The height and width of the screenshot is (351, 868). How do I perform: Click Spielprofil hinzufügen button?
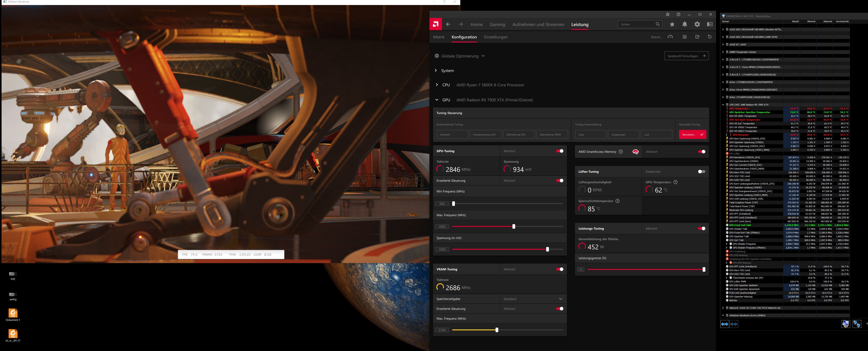tap(686, 56)
